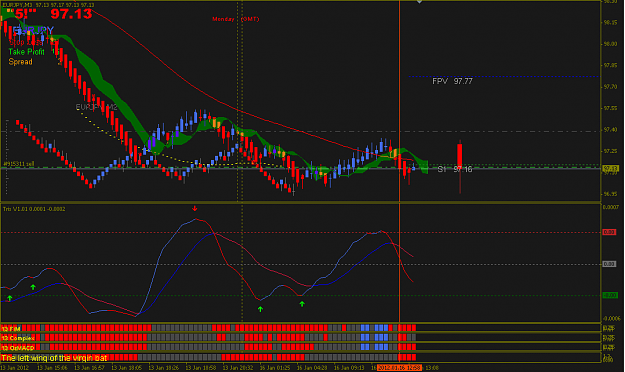Click the isolated large red candle right of S1 label

[x=460, y=166]
